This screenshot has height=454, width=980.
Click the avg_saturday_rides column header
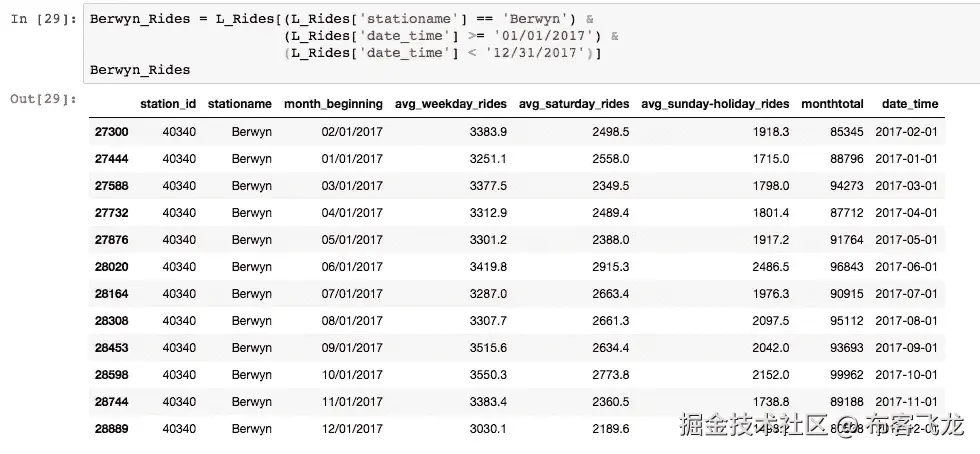(574, 104)
